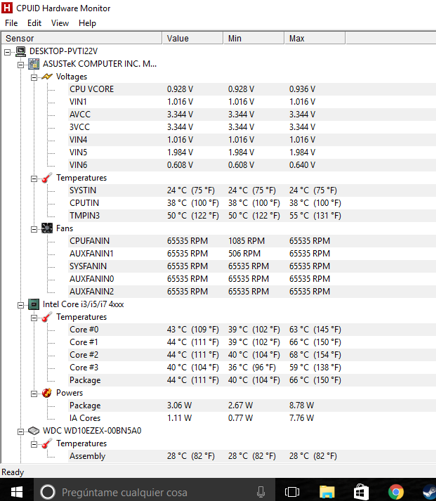Collapse the Fans section
Screen dimensions: 436x501
coord(34,229)
